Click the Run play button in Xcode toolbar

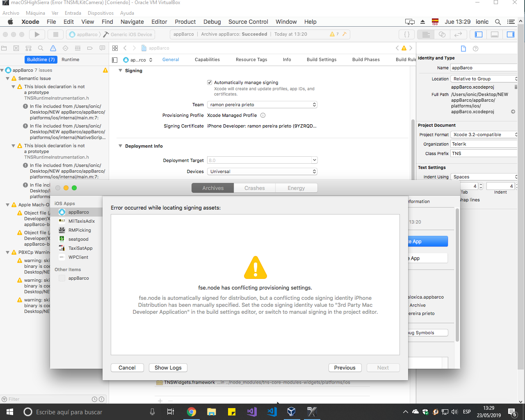tap(37, 34)
